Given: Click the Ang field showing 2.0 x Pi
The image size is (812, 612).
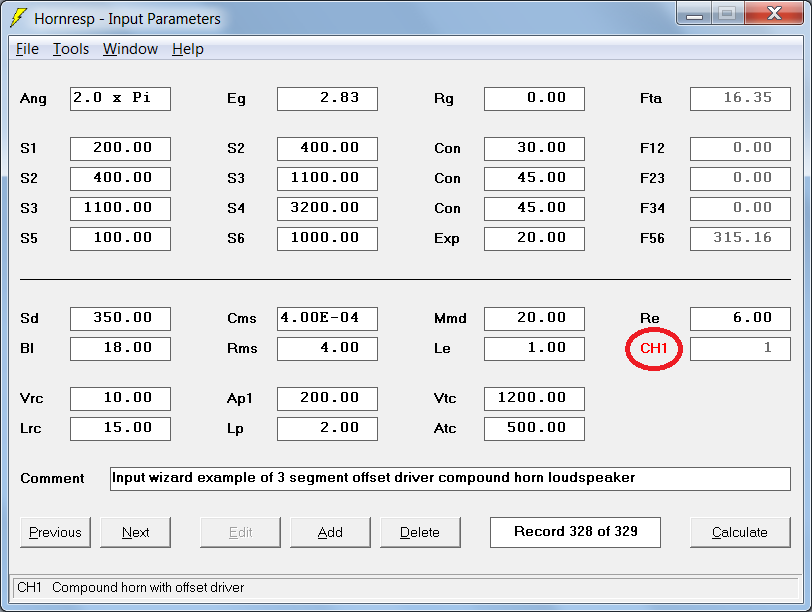Looking at the screenshot, I should 120,99.
